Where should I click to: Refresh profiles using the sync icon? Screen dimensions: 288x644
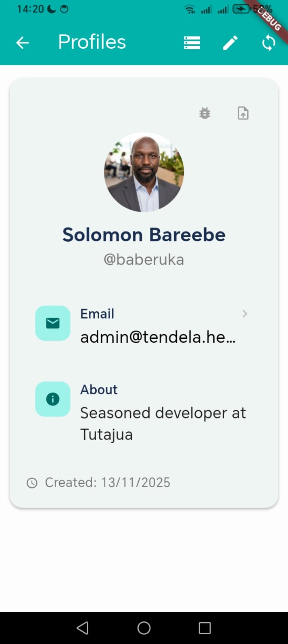(x=268, y=42)
